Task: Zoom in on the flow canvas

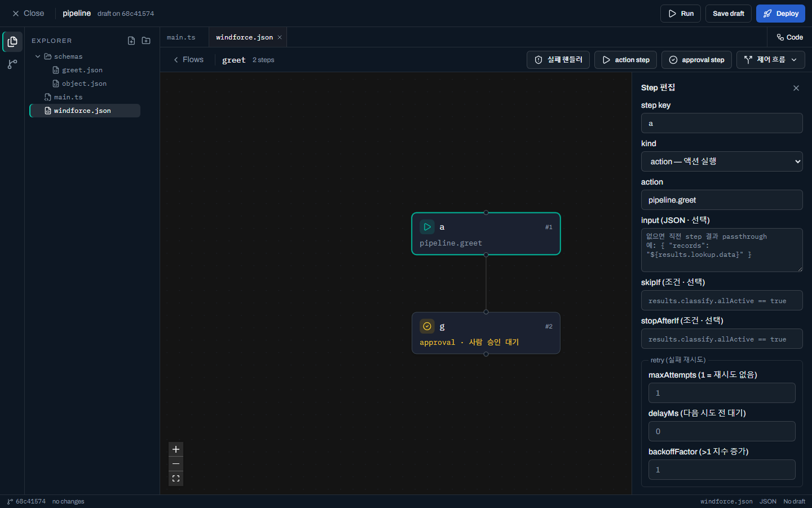Action: point(176,449)
